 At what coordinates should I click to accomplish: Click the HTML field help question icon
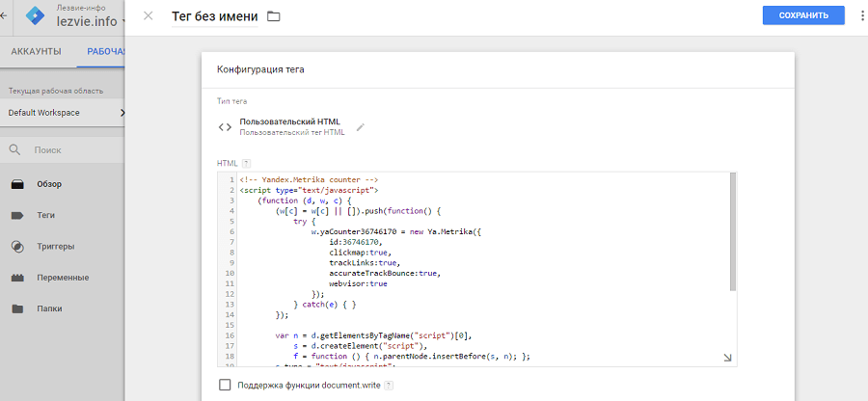tap(247, 163)
